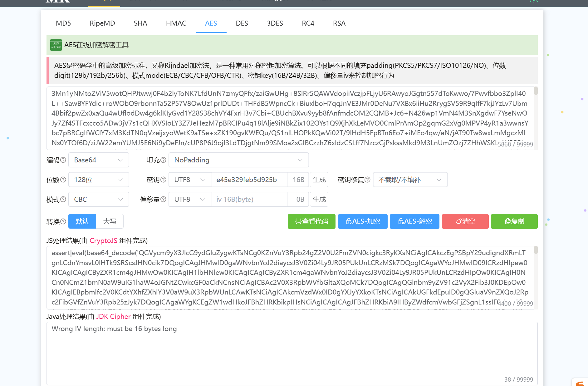Screen dimensions: 588x386
Task: Open the 128位 digit dropdown
Action: point(98,180)
